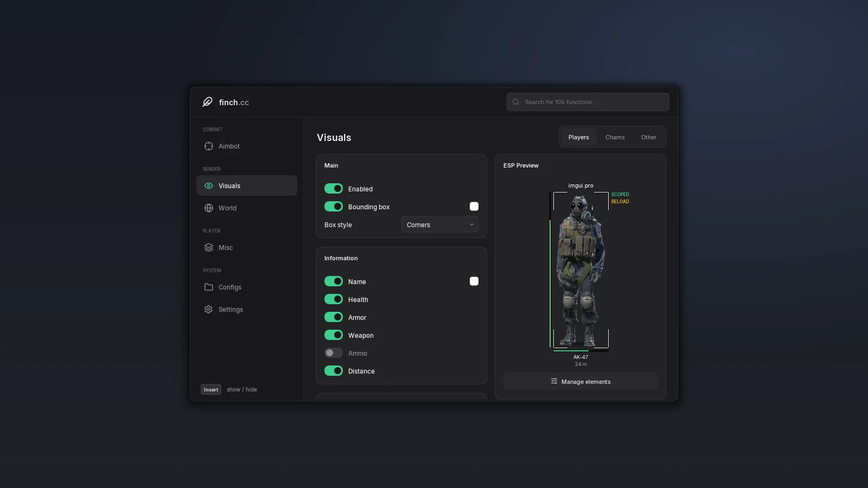Click the player model in ESP Preview

(580, 271)
